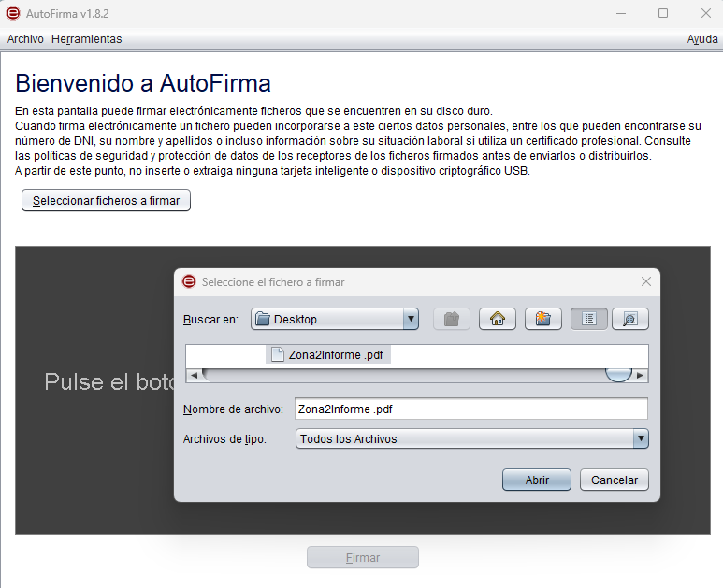The image size is (723, 588).
Task: Open the Herramientas menu
Action: [87, 39]
